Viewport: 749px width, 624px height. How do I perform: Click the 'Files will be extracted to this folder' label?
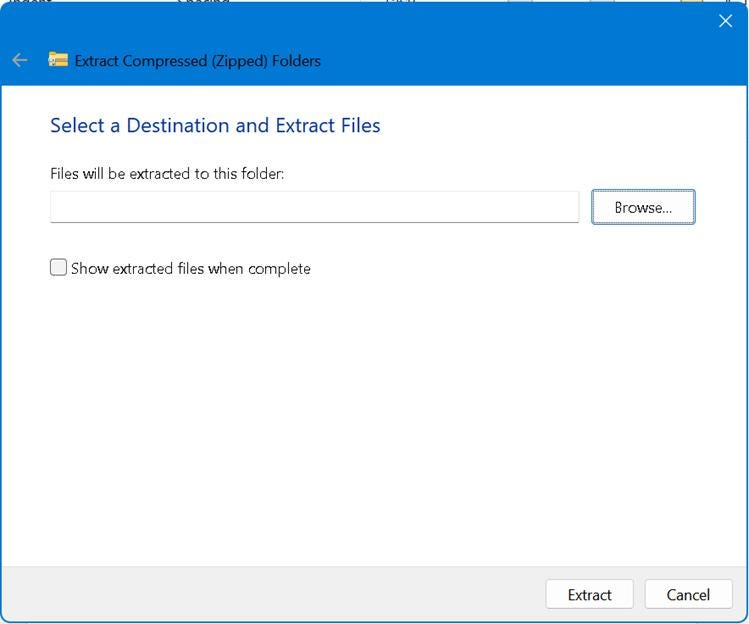(167, 173)
